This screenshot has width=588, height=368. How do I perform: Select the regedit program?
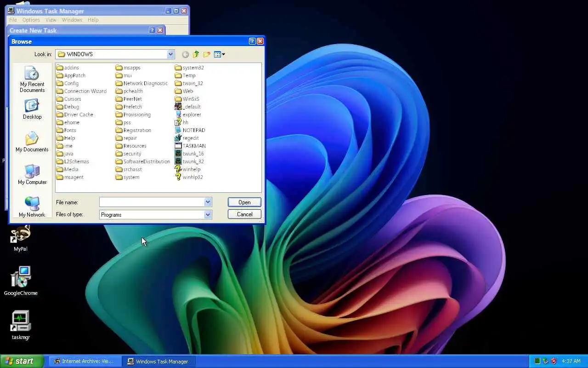pos(187,138)
